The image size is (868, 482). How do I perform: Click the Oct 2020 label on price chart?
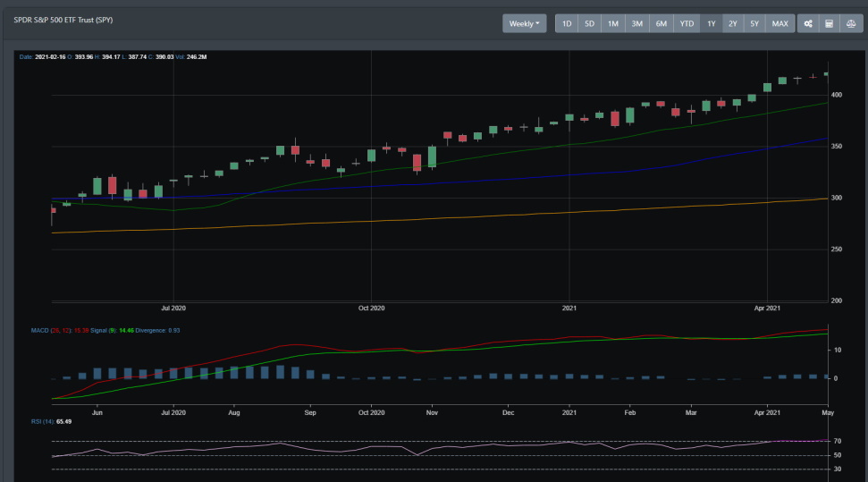(x=371, y=308)
